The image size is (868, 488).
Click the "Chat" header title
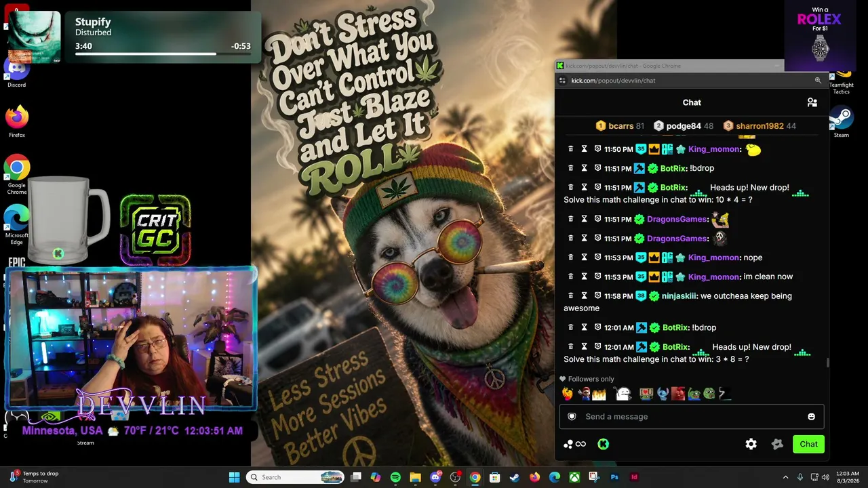point(692,102)
